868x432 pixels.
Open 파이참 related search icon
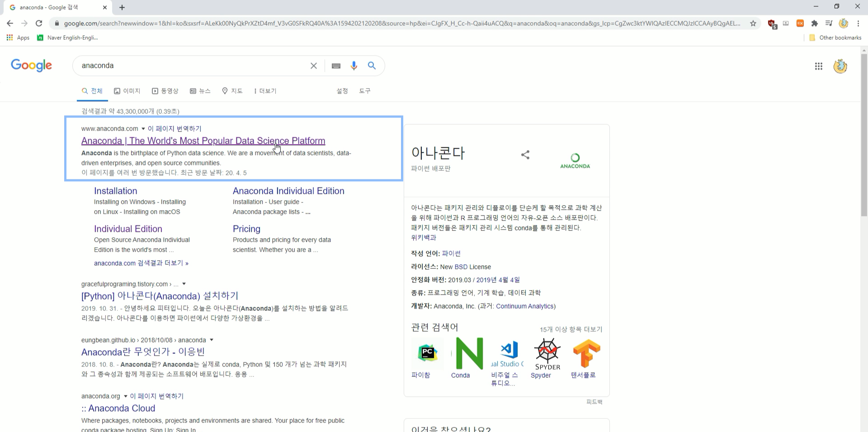[428, 353]
